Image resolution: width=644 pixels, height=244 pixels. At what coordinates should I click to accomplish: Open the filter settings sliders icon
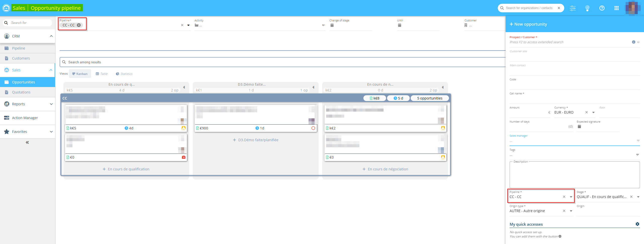click(573, 8)
